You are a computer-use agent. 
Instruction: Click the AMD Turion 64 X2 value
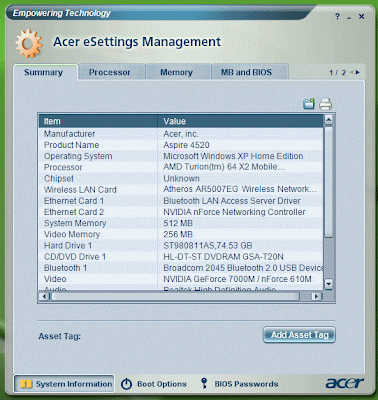pyautogui.click(x=224, y=167)
